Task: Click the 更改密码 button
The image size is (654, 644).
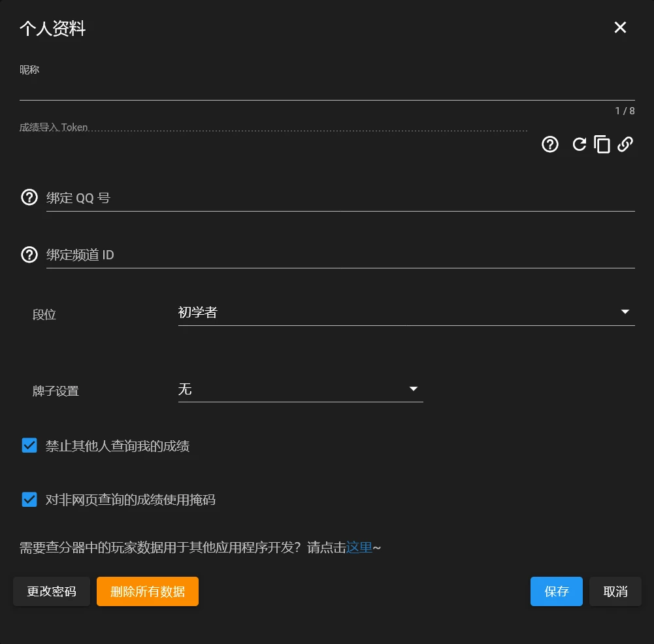Action: coord(52,591)
